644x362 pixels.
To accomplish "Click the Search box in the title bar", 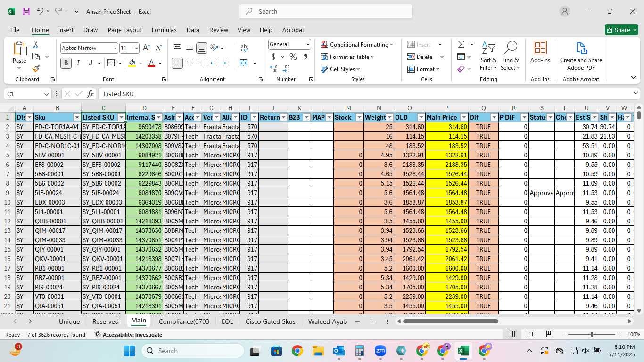I will click(x=326, y=11).
